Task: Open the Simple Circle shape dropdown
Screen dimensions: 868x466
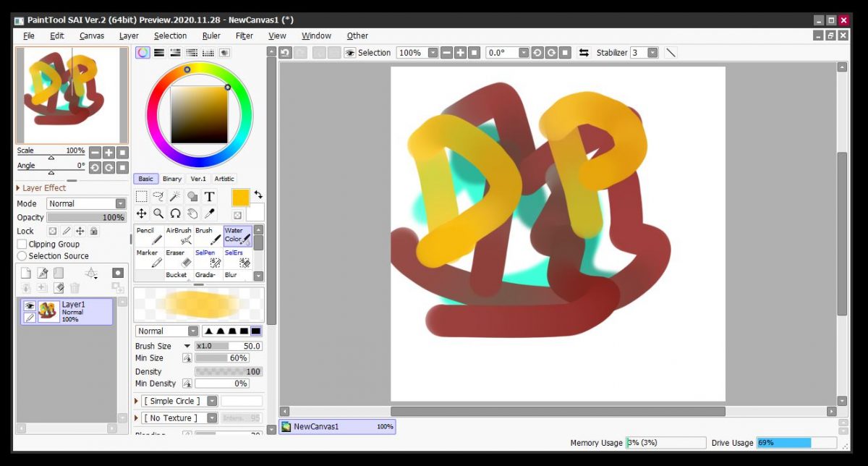Action: click(212, 401)
